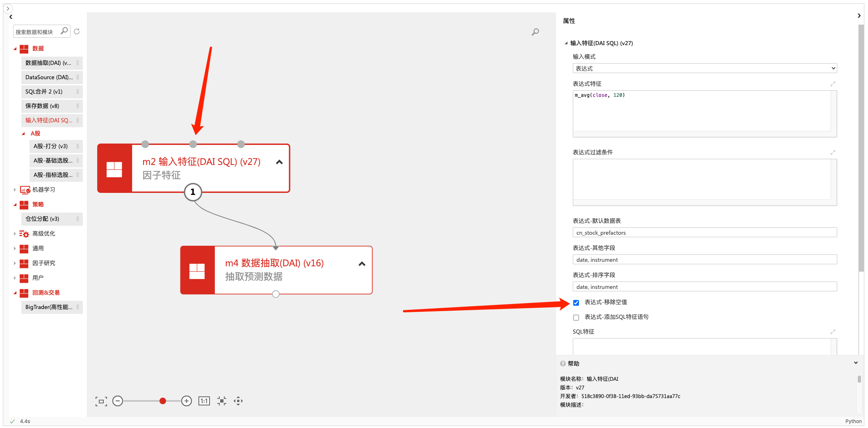Click the 表达式-默认数据表 input field
868x428 pixels.
pos(704,233)
